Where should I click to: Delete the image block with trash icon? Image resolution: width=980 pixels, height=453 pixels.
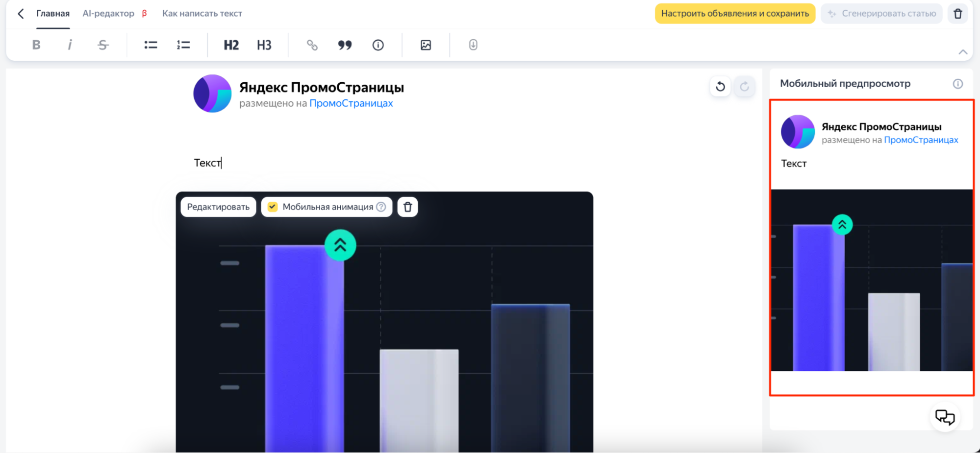pyautogui.click(x=407, y=207)
